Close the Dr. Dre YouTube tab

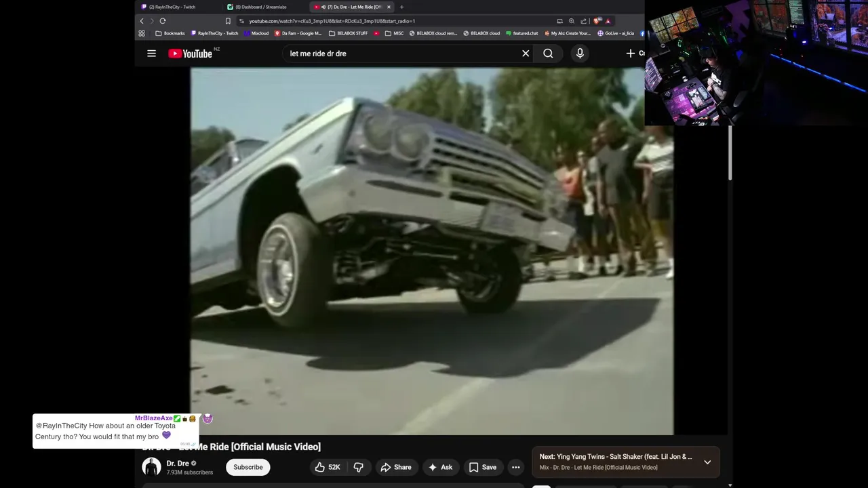(x=389, y=7)
